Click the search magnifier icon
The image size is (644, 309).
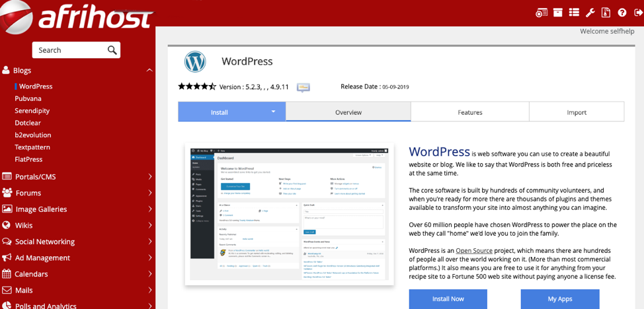pos(112,50)
